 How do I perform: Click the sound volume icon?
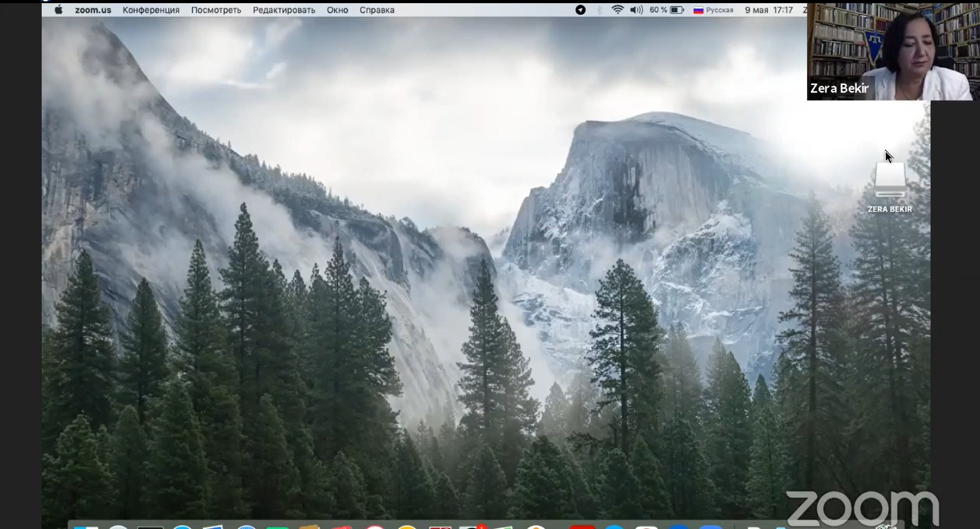point(636,10)
